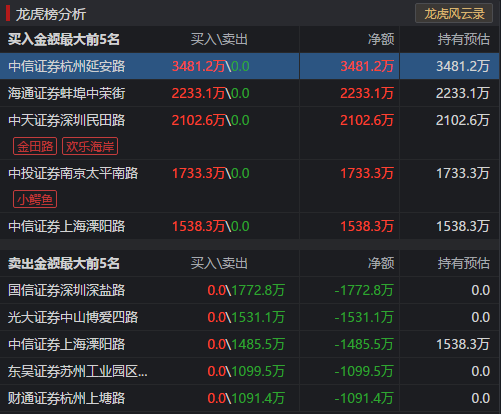
Task: Select 海通证券蚌埠中荣街 broker row
Action: (x=249, y=93)
